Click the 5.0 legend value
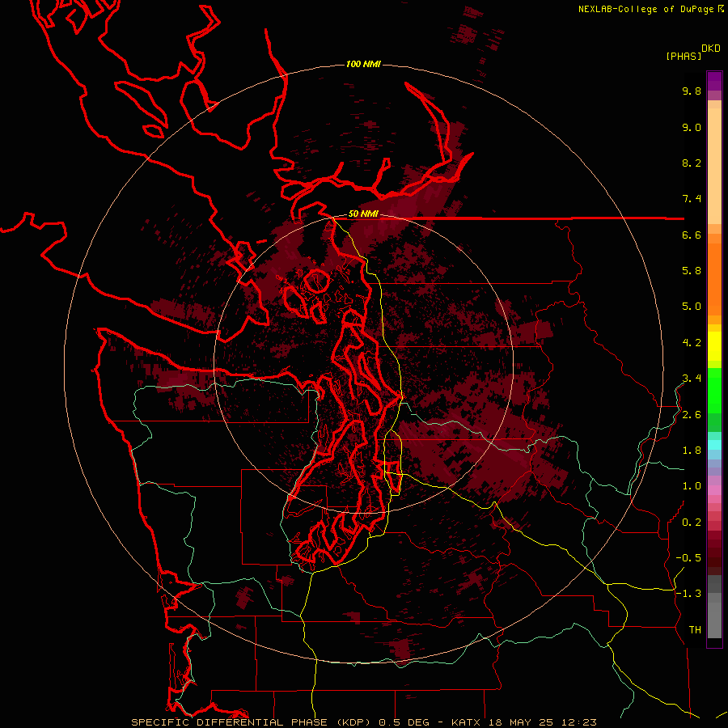Image resolution: width=728 pixels, height=728 pixels. 692,307
